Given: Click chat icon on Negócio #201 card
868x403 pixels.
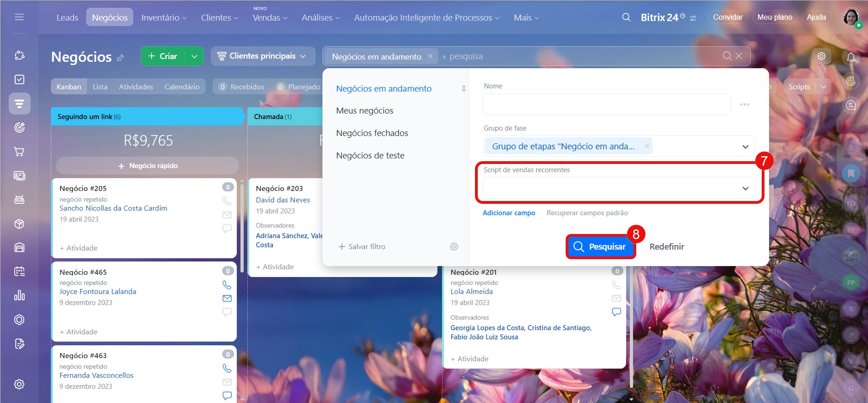Looking at the screenshot, I should (x=617, y=312).
